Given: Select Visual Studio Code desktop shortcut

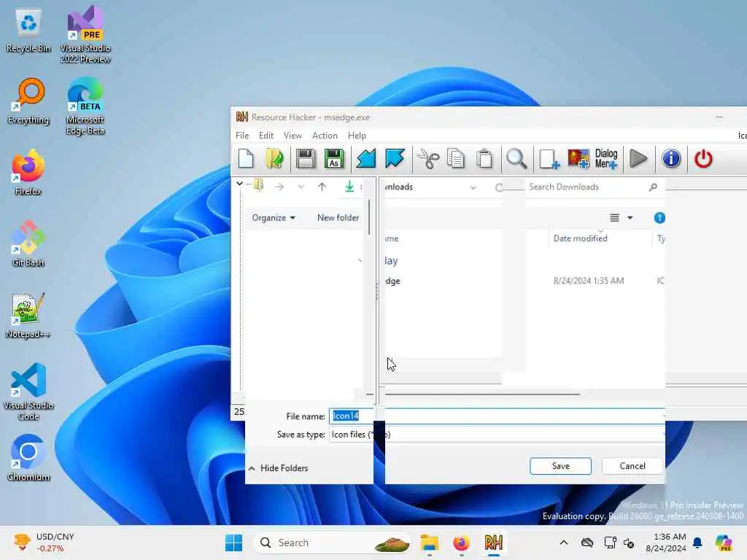Looking at the screenshot, I should point(28,392).
